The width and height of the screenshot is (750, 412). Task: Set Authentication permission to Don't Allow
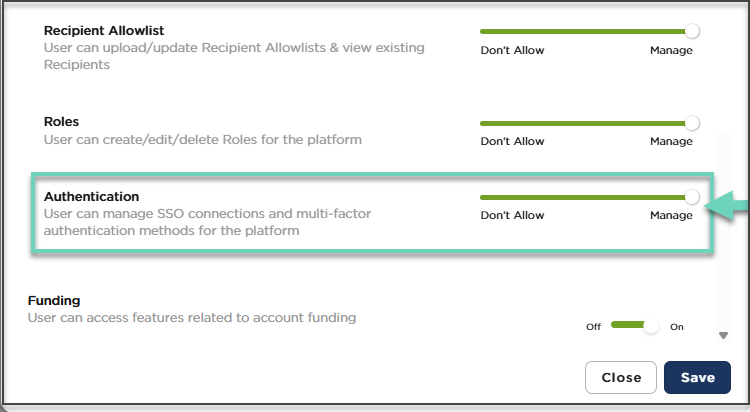(512, 216)
